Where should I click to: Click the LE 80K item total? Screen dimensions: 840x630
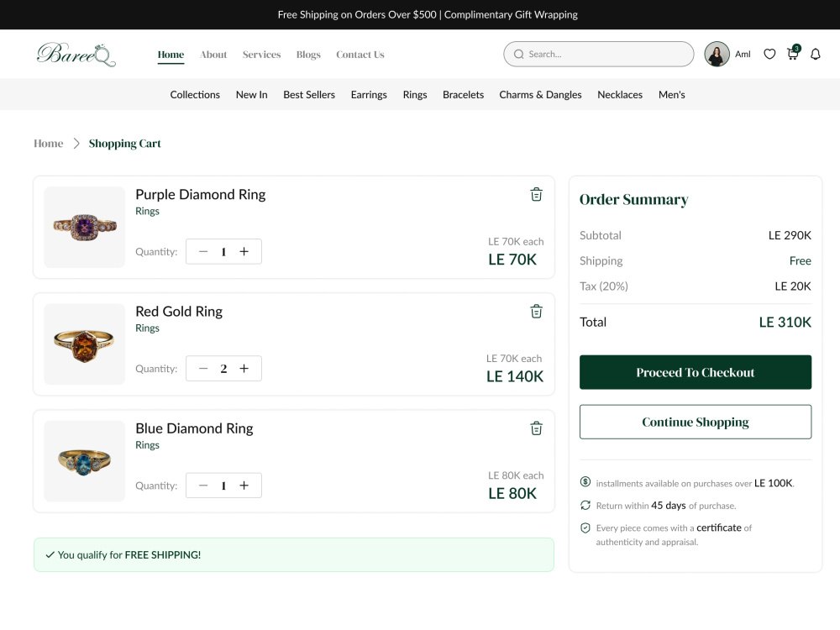pyautogui.click(x=512, y=493)
